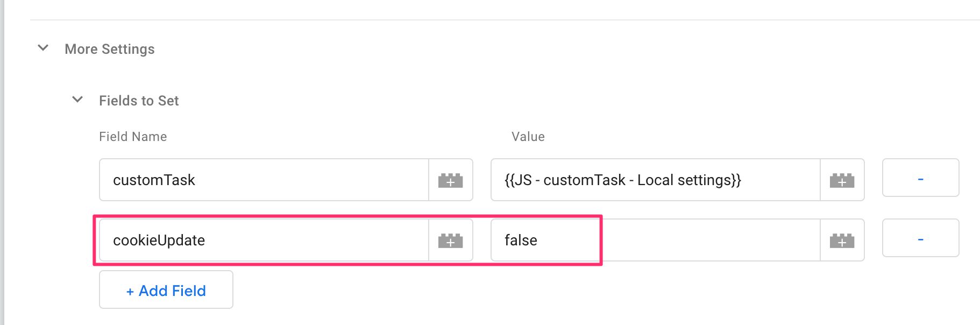Open variable picker beside the false value
The image size is (980, 325).
tap(842, 241)
